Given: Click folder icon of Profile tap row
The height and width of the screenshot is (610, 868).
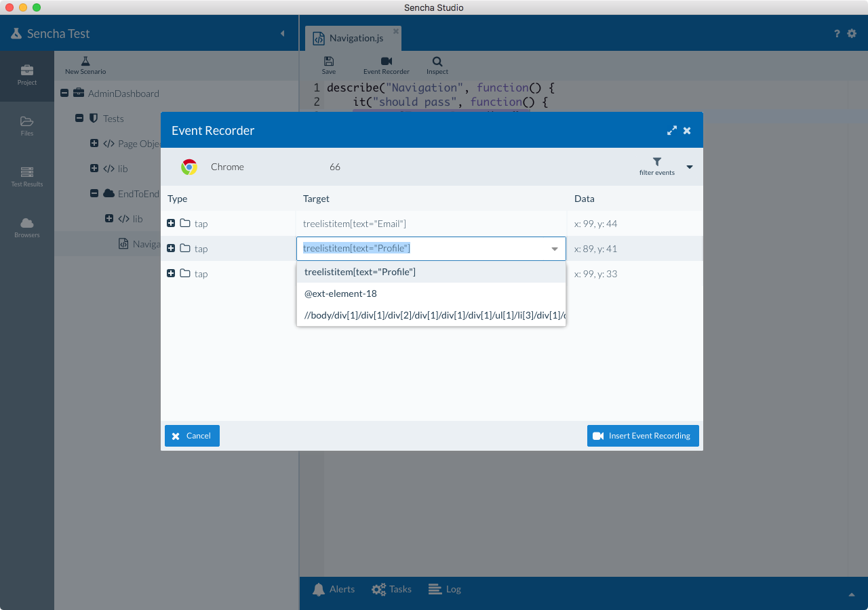Looking at the screenshot, I should point(185,248).
